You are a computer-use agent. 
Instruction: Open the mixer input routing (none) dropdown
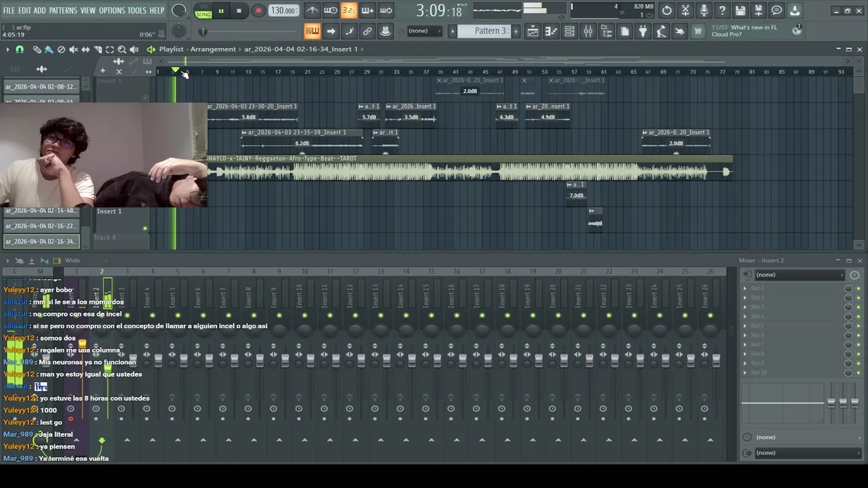tap(799, 274)
